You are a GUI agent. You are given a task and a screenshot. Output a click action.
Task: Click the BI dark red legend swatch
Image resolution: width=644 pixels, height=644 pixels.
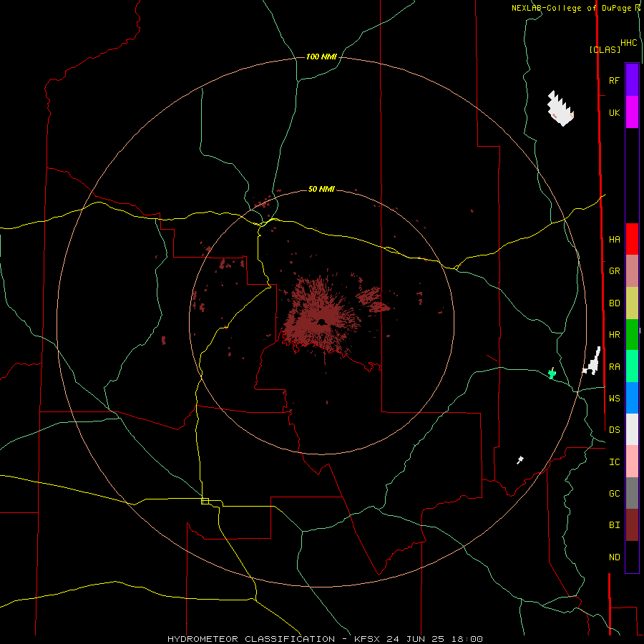click(x=632, y=525)
